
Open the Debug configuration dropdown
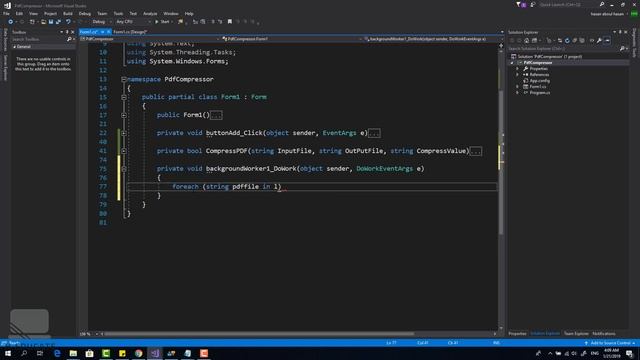point(102,22)
